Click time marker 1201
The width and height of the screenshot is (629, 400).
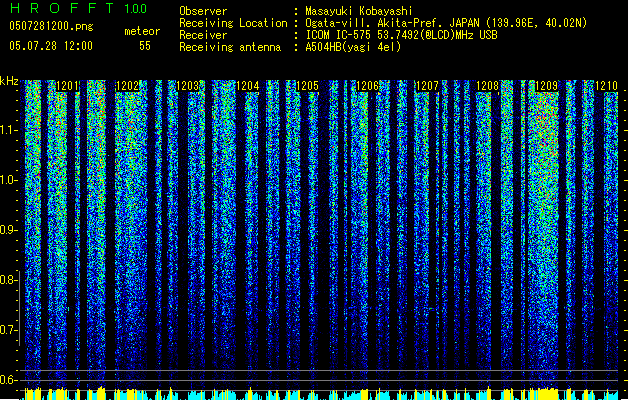[x=67, y=86]
